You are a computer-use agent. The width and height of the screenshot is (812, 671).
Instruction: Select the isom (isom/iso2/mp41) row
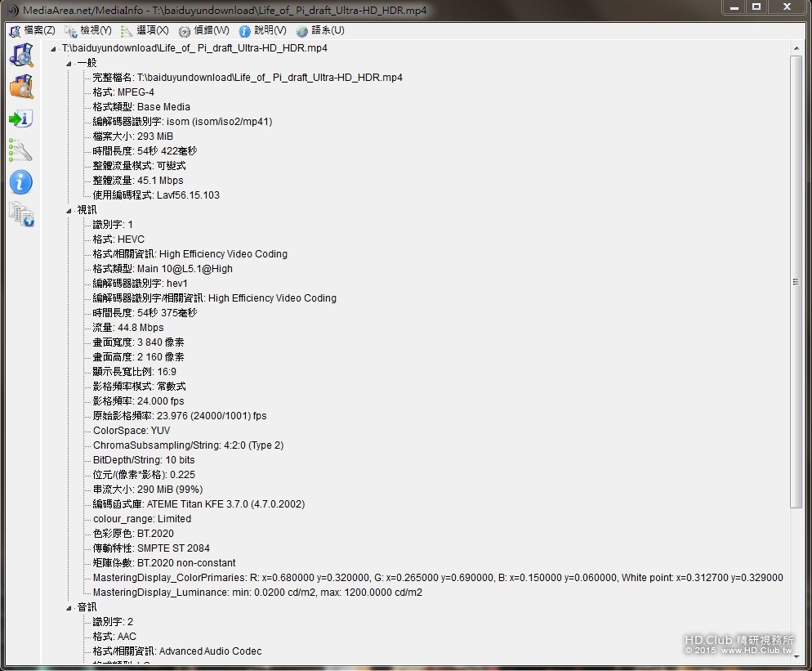tap(182, 122)
